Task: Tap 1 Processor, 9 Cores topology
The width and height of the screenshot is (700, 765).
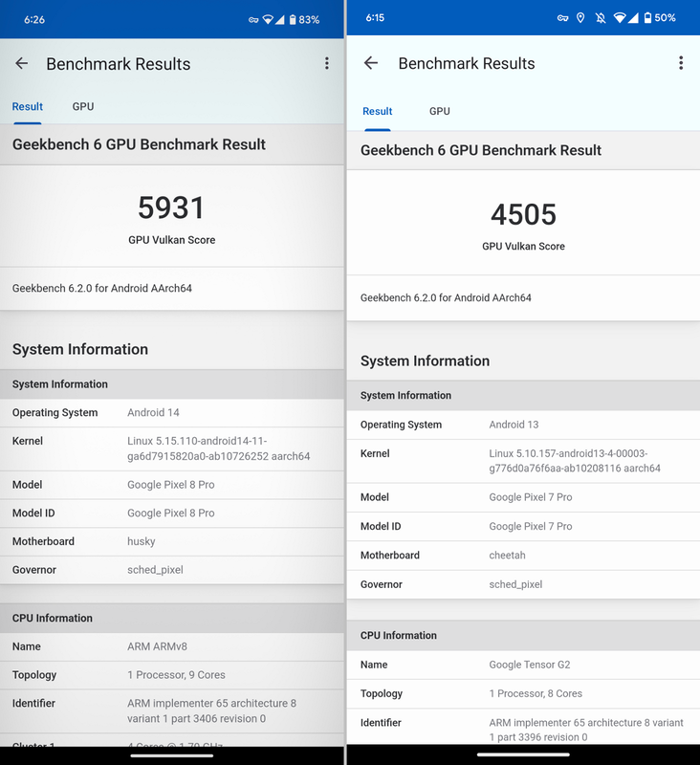Action: point(176,675)
